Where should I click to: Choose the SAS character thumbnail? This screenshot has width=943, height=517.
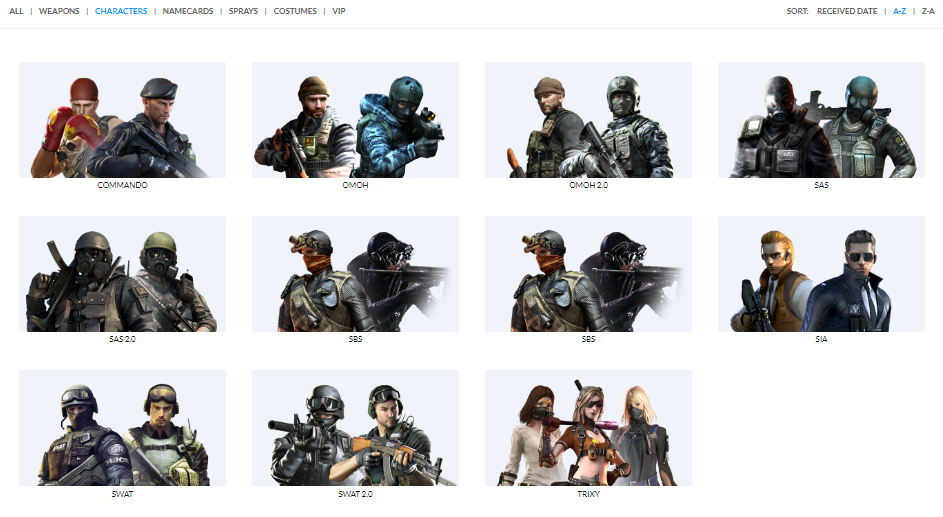pyautogui.click(x=822, y=120)
